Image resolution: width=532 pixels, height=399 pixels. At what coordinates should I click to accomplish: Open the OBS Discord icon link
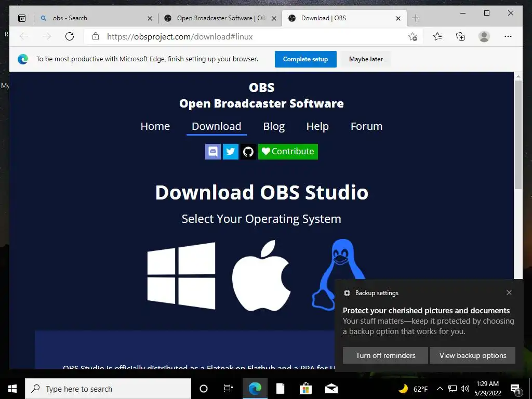point(213,151)
